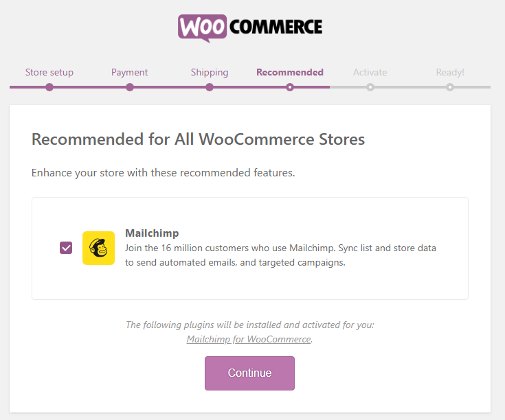
Task: Click the Ready! progress dot
Action: coord(450,87)
